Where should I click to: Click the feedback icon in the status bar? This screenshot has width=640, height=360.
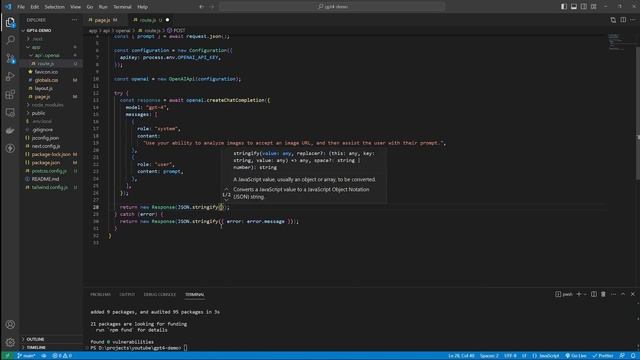(x=622, y=356)
